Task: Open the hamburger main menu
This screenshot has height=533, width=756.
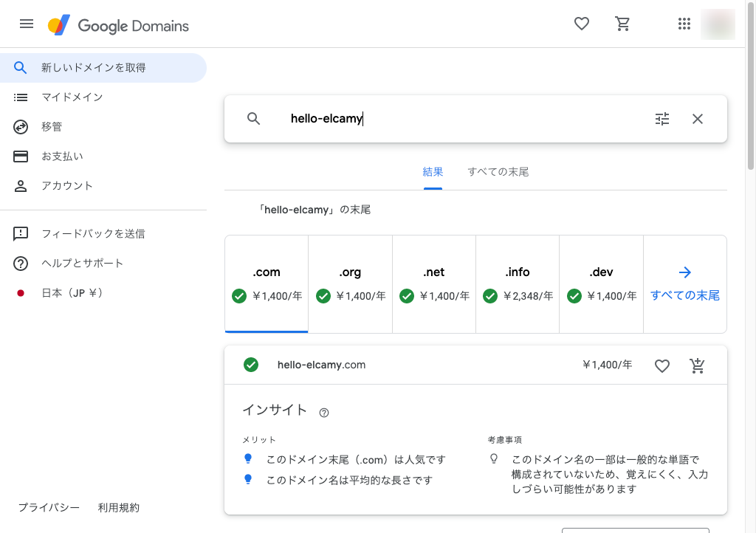Action: [27, 24]
